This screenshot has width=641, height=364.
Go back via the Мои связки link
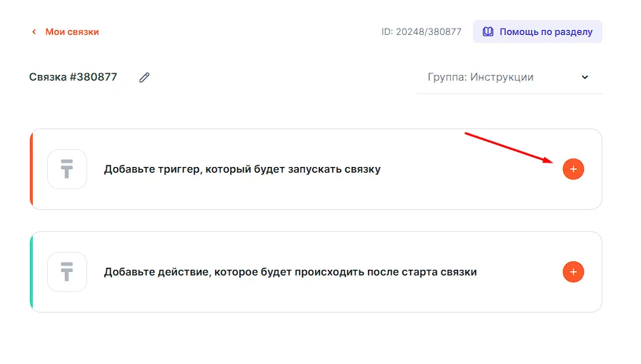71,31
